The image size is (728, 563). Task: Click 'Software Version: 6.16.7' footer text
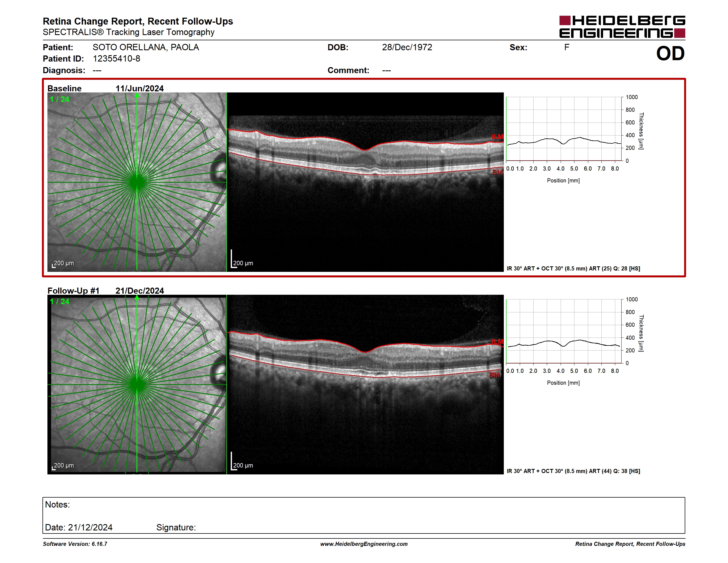(x=75, y=544)
